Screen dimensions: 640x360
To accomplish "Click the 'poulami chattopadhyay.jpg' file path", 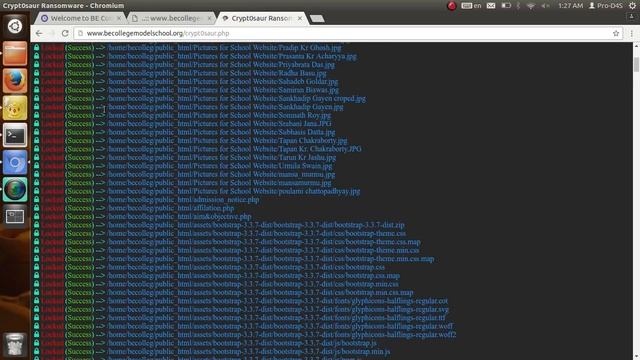I will (x=234, y=191).
